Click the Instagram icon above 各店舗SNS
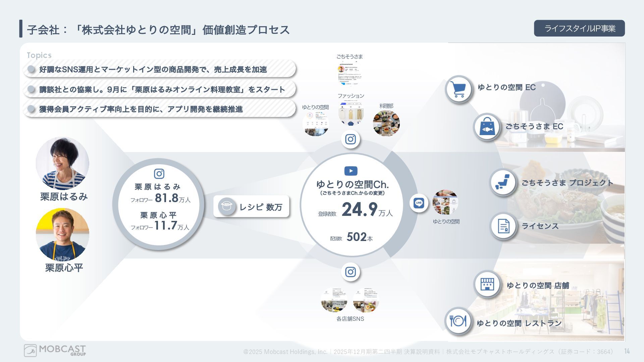Screen dimensions: 644x362 click(x=351, y=272)
